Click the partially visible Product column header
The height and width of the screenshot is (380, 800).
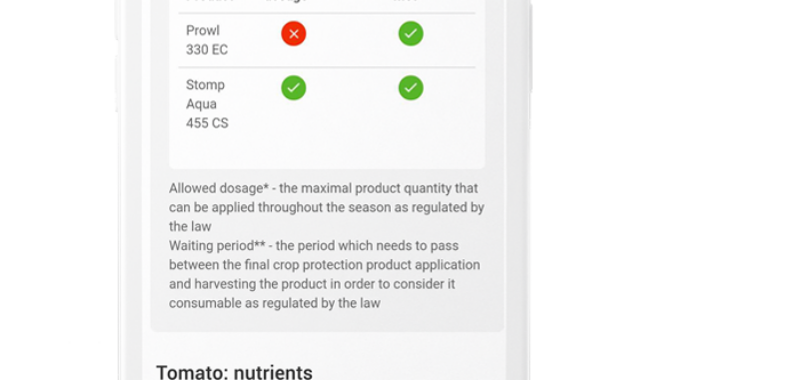tap(210, 2)
